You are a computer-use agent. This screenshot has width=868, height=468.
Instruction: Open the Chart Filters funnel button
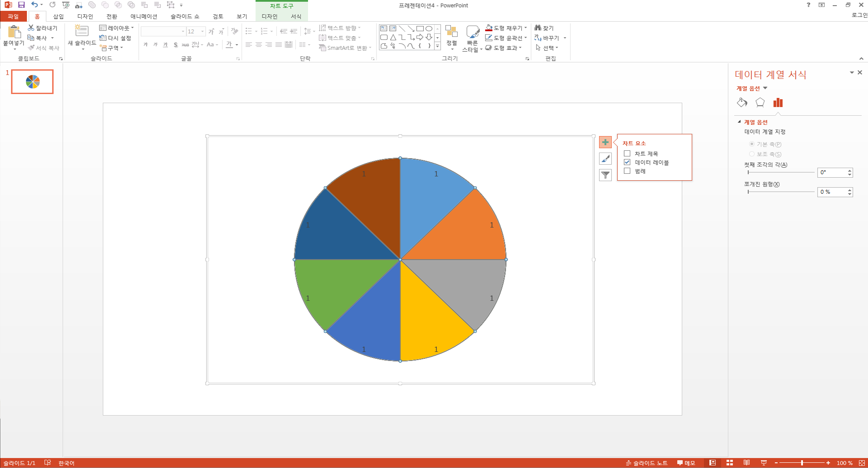[x=605, y=175]
